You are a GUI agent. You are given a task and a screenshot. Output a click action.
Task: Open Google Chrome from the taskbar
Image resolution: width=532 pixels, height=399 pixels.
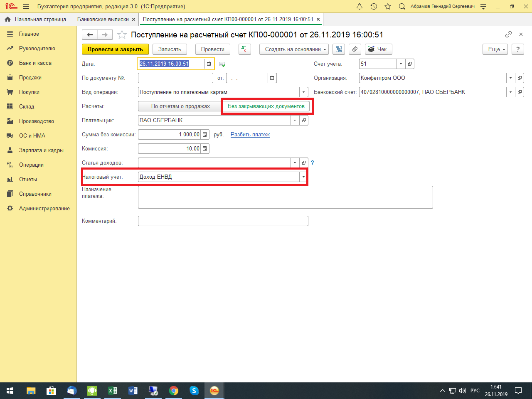click(x=174, y=391)
